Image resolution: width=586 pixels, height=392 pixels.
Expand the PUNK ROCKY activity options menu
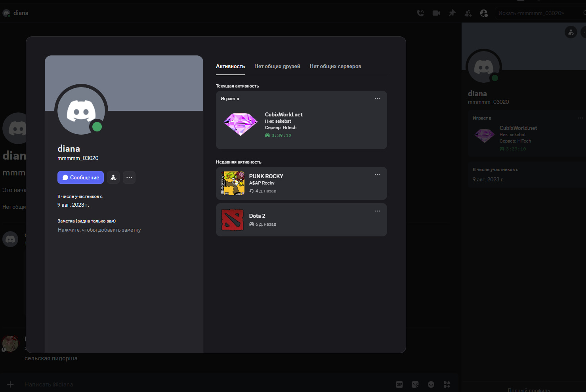coord(378,175)
